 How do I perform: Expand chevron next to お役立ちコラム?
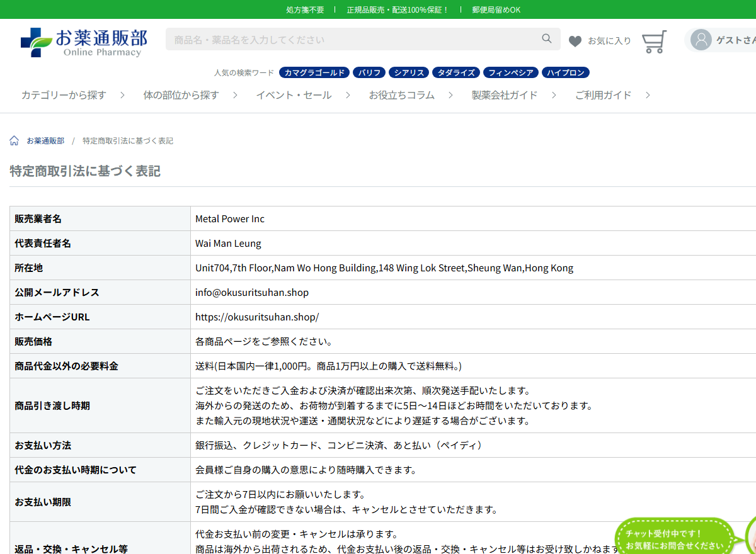pos(450,95)
